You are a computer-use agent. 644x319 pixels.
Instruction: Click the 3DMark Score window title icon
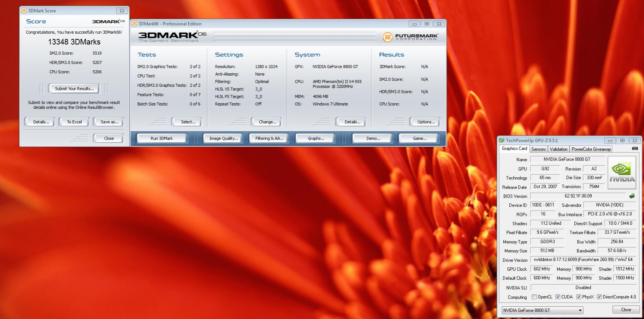click(x=24, y=11)
